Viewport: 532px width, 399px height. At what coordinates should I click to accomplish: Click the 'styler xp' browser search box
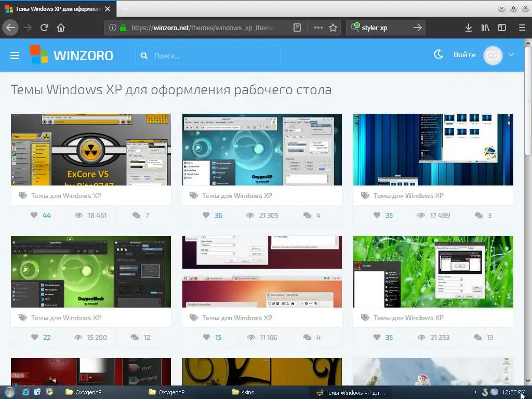point(385,28)
